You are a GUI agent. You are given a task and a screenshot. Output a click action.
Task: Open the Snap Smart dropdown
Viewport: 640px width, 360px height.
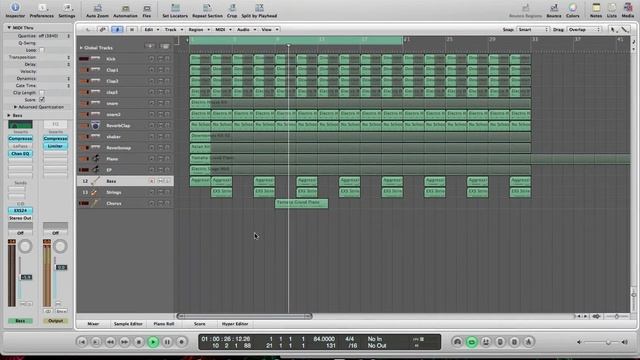(x=532, y=29)
